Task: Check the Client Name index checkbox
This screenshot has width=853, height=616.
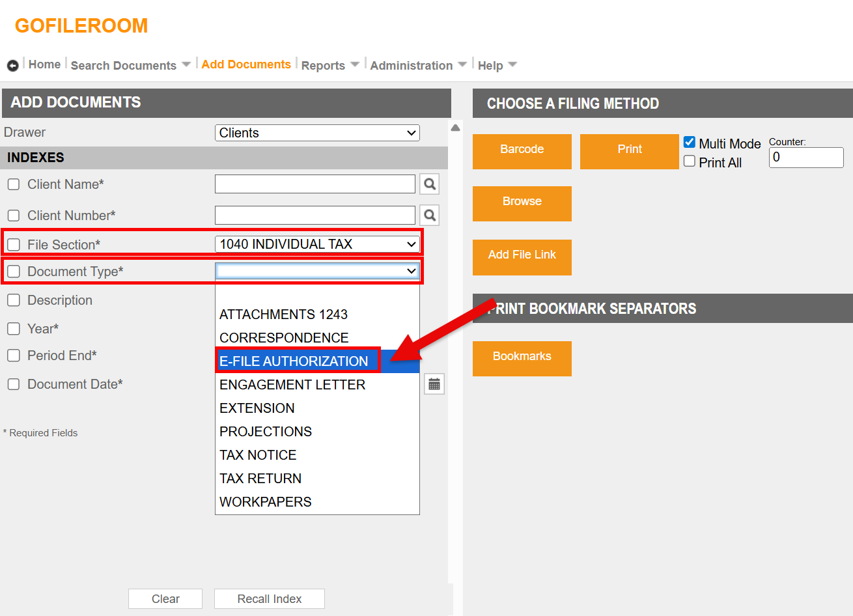Action: click(x=14, y=184)
